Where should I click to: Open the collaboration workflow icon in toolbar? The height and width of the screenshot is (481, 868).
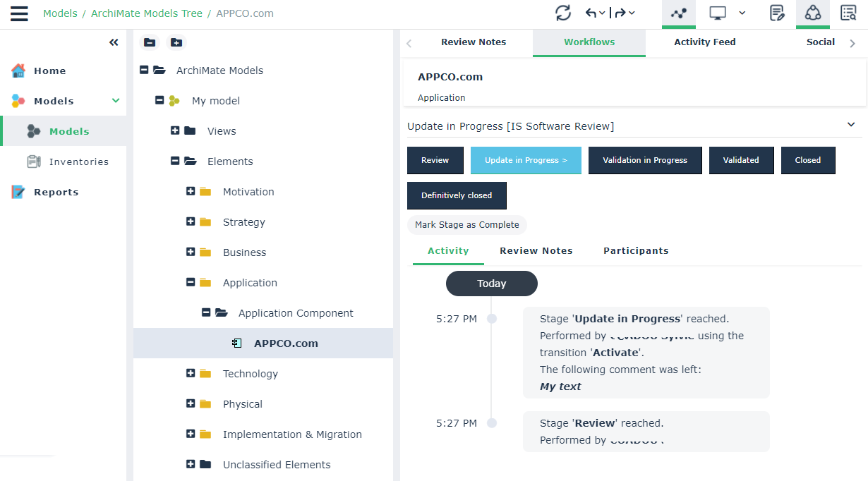click(812, 13)
